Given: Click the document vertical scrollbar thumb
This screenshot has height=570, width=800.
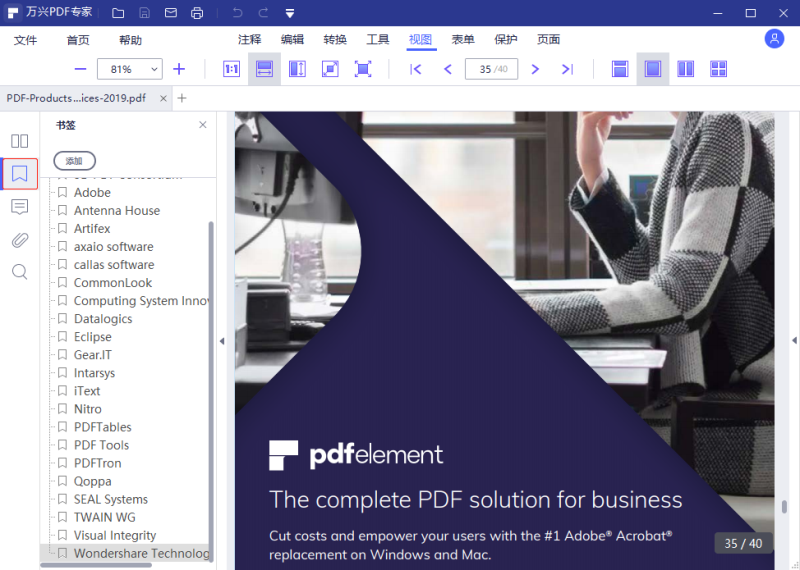Looking at the screenshot, I should [784, 506].
